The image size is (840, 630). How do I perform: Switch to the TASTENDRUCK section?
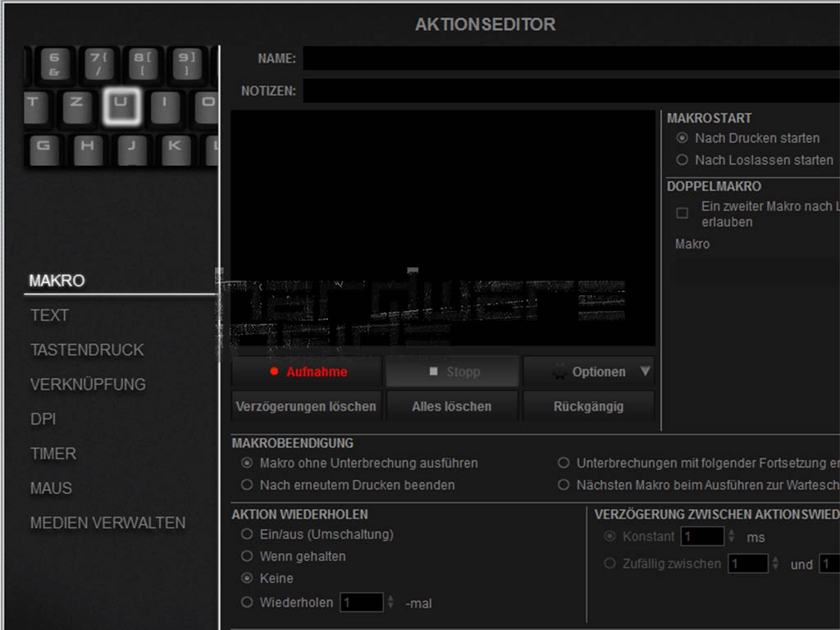(87, 349)
